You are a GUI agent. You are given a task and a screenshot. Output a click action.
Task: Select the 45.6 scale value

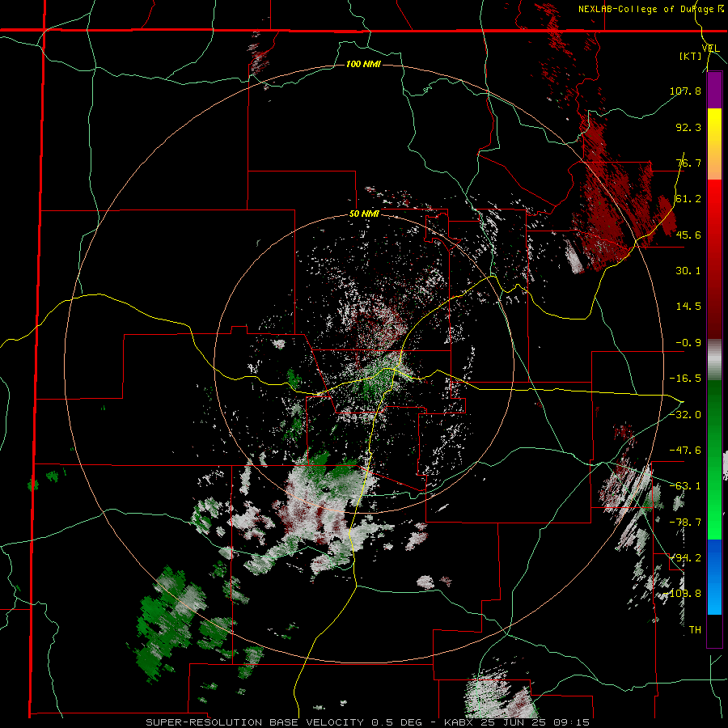point(688,235)
